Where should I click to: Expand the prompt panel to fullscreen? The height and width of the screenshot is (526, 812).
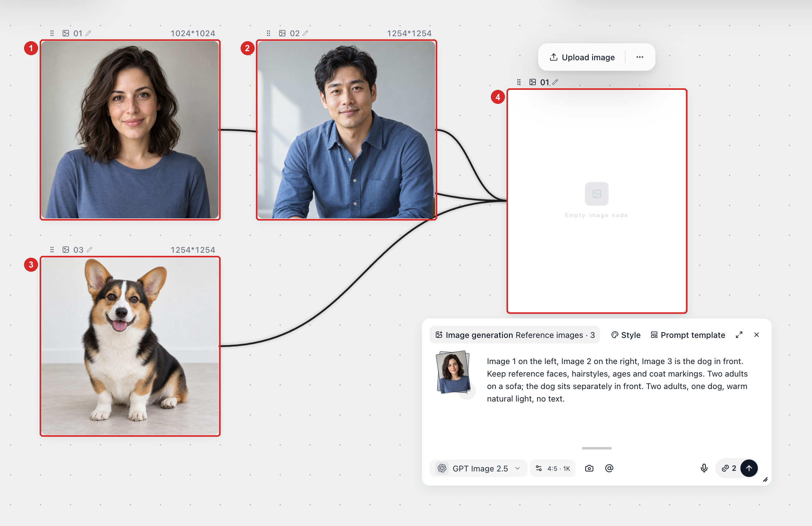pyautogui.click(x=739, y=335)
